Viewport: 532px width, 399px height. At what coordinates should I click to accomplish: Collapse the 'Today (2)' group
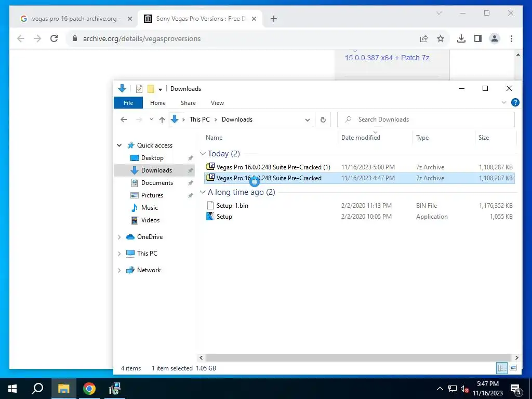pyautogui.click(x=203, y=154)
